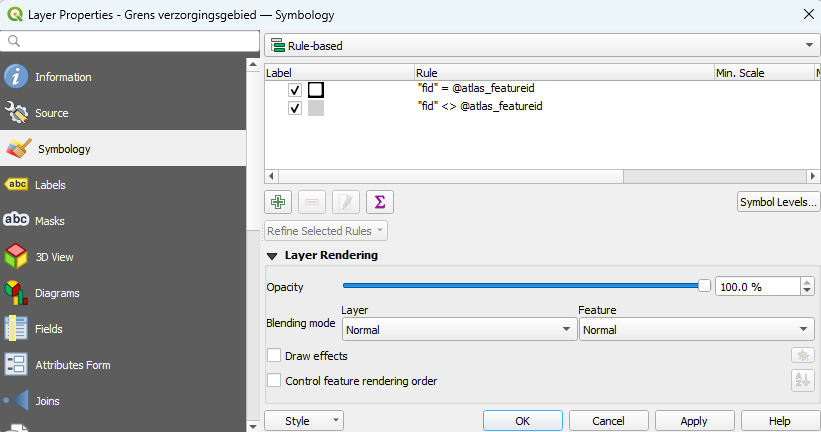Image resolution: width=821 pixels, height=432 pixels.
Task: Click the Apply button
Action: click(x=693, y=421)
